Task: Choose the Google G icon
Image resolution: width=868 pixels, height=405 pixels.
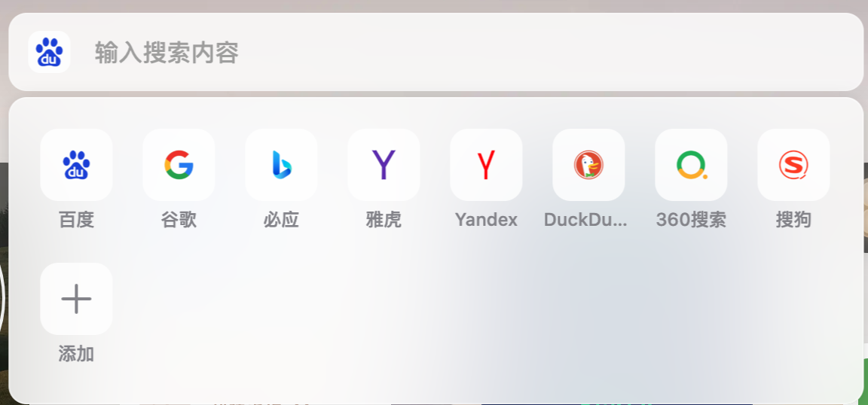Action: click(x=179, y=165)
